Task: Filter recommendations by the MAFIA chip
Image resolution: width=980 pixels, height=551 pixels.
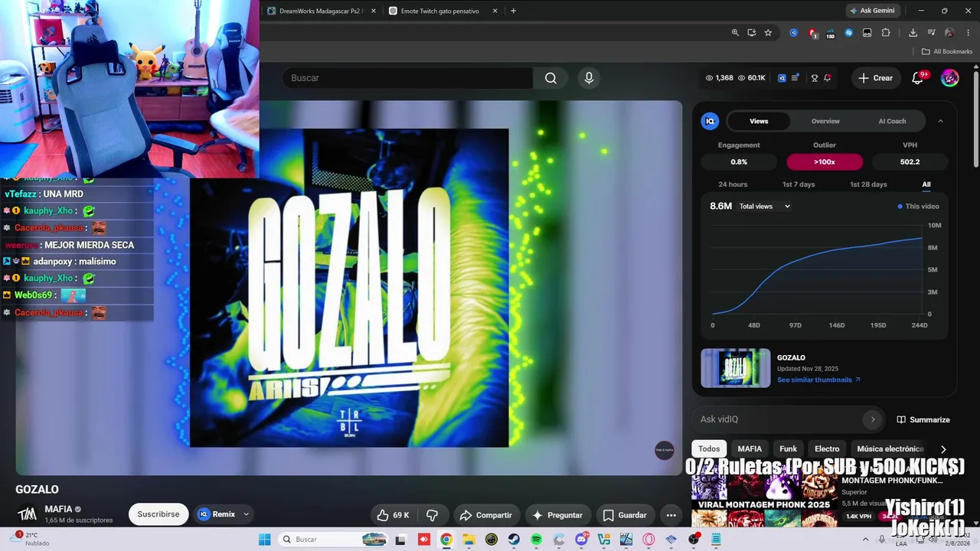Action: 750,449
